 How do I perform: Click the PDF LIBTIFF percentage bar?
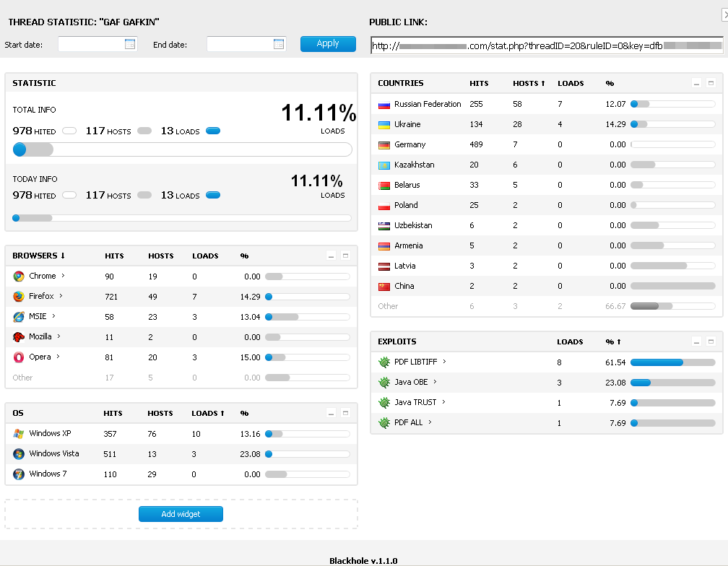(x=673, y=362)
